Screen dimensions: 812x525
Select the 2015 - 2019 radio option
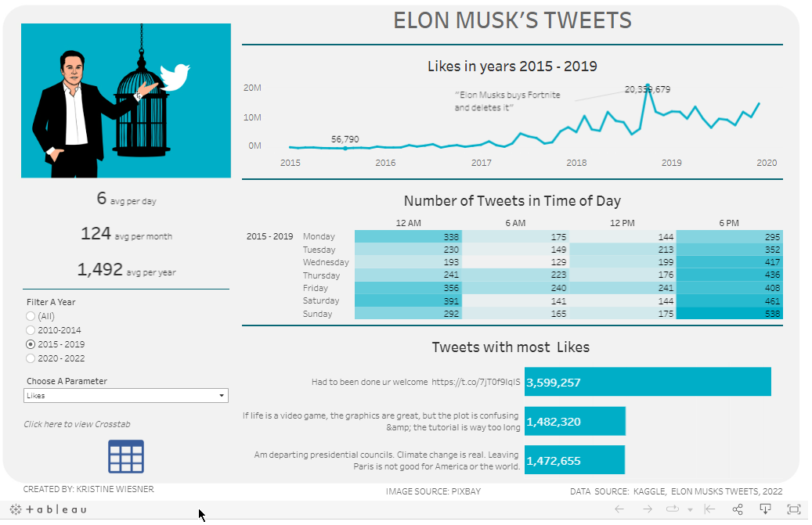coord(31,344)
